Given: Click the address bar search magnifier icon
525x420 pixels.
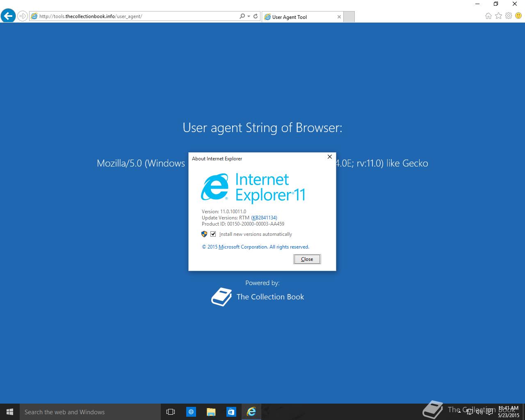Looking at the screenshot, I should tap(242, 16).
